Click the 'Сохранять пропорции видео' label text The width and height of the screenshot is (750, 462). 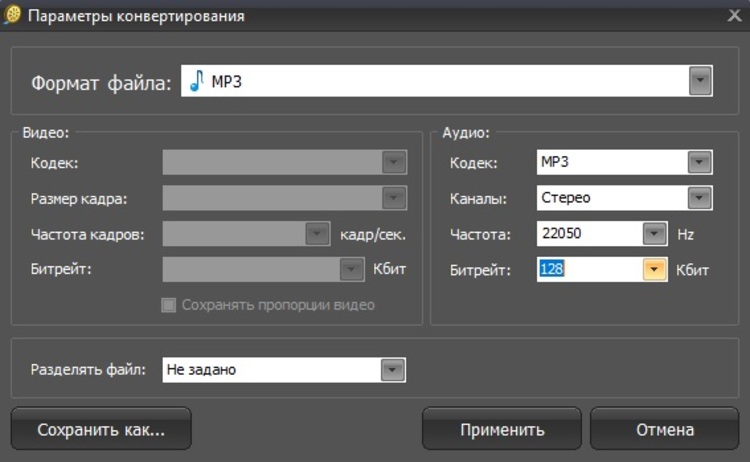point(278,305)
